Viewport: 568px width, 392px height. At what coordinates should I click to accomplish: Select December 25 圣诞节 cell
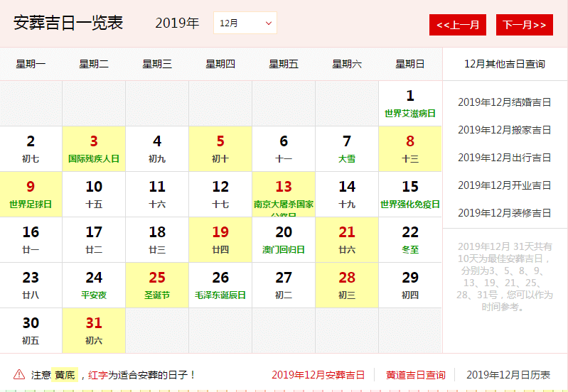157,285
